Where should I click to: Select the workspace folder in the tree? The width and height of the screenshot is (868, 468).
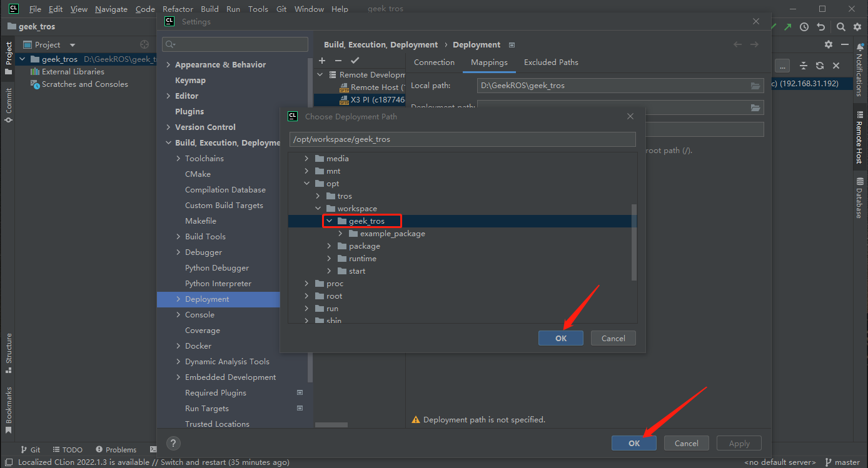tap(357, 209)
